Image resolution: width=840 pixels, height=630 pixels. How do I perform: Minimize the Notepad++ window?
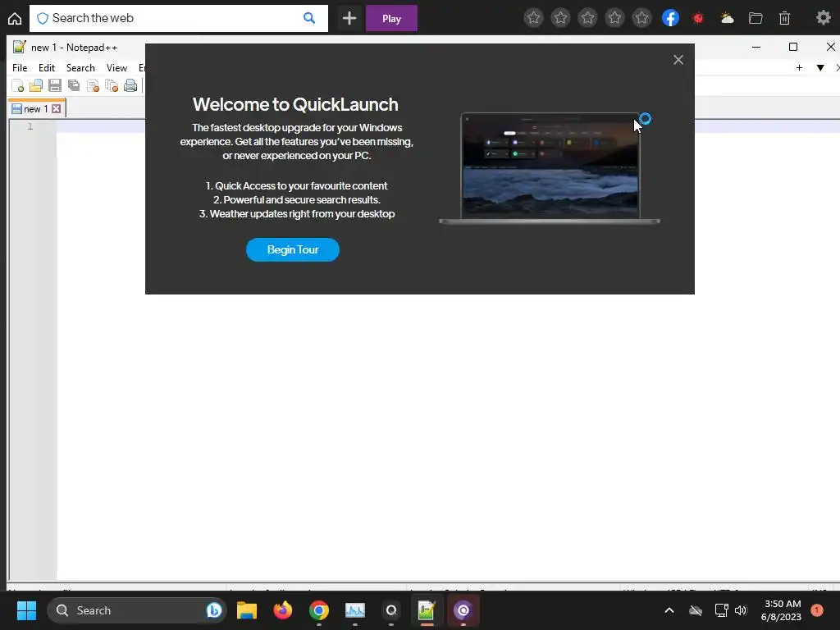pos(756,47)
